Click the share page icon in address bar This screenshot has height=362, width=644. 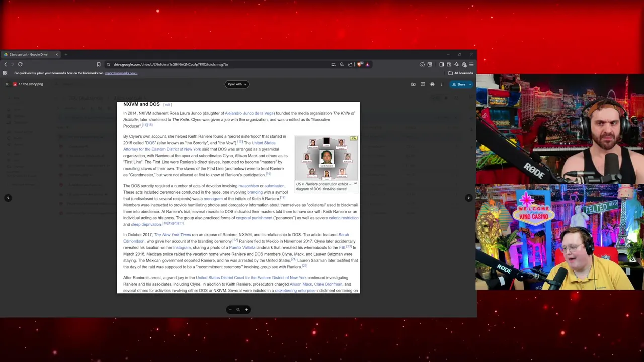[350, 64]
